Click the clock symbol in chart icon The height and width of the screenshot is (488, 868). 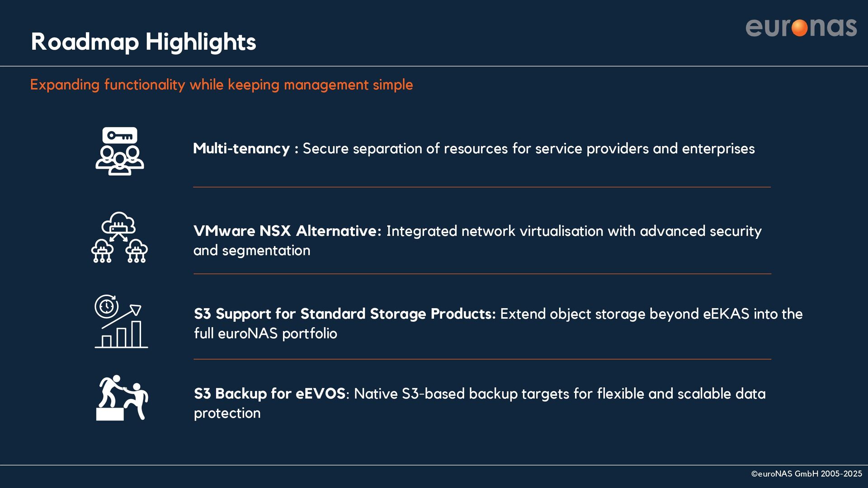click(107, 306)
